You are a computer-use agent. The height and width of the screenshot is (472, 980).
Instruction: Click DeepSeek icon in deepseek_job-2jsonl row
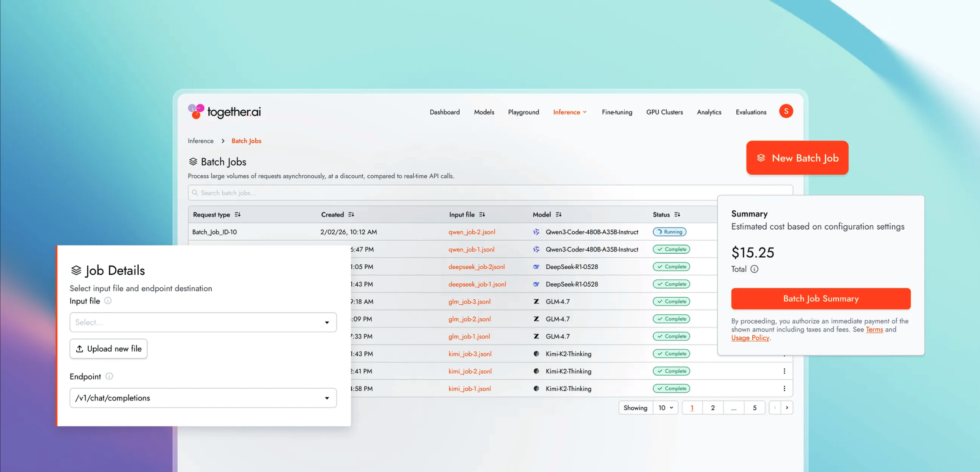536,267
